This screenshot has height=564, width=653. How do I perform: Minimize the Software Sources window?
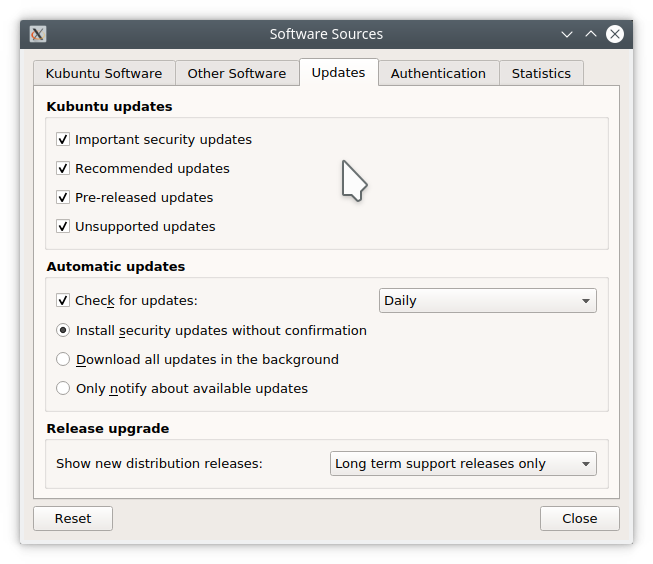(x=567, y=34)
